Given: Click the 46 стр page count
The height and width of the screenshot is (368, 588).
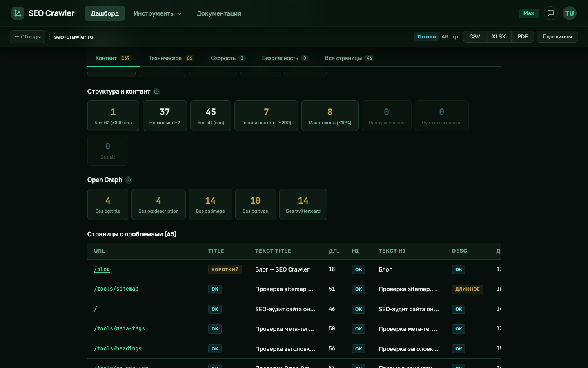Looking at the screenshot, I should point(450,37).
